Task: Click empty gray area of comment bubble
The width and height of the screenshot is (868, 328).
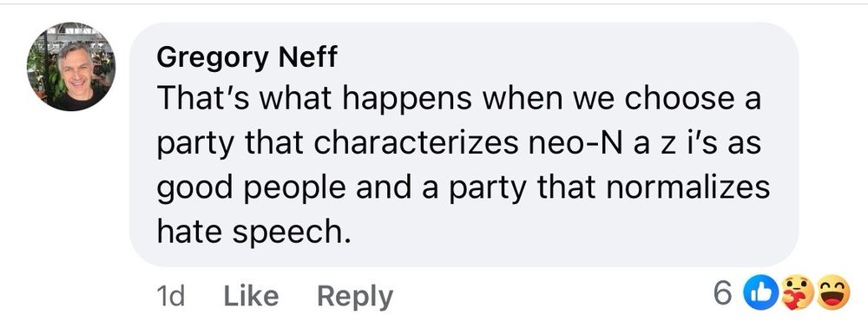Action: (554, 233)
